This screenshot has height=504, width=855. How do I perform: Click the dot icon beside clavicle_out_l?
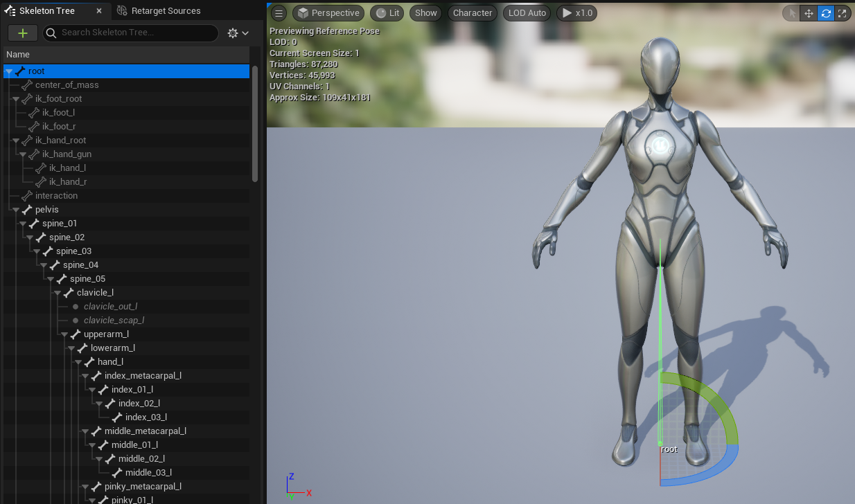coord(76,306)
